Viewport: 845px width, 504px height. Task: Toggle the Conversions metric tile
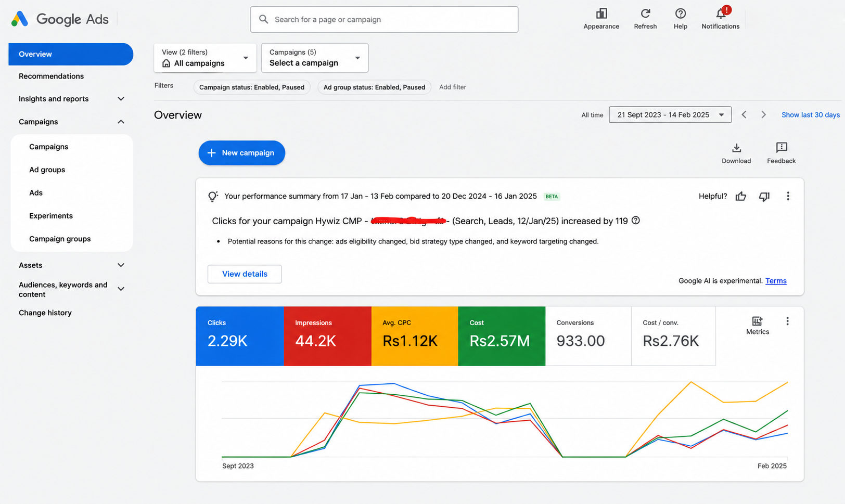[x=588, y=336]
